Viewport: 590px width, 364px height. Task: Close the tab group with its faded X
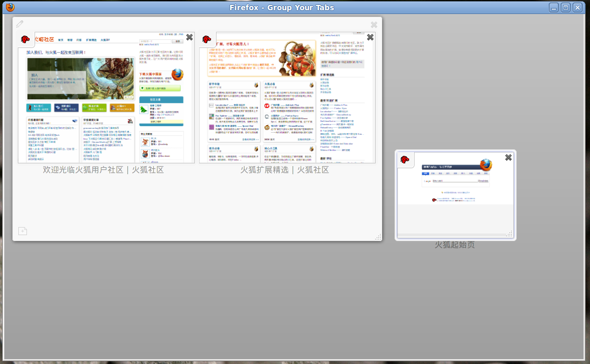pyautogui.click(x=374, y=24)
